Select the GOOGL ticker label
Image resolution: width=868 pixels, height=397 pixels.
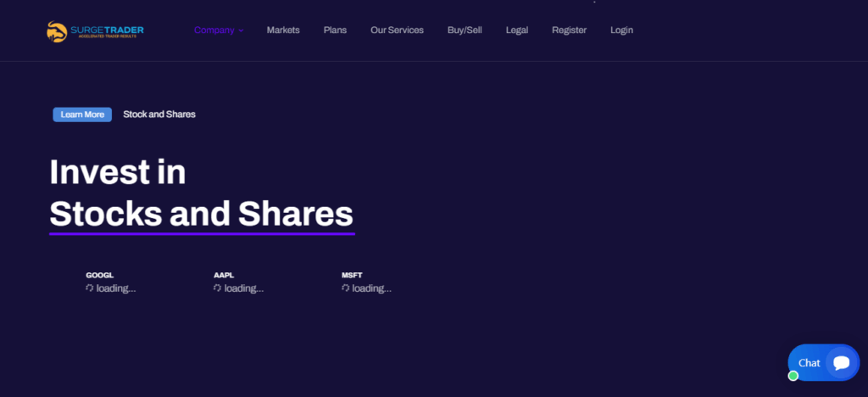99,276
